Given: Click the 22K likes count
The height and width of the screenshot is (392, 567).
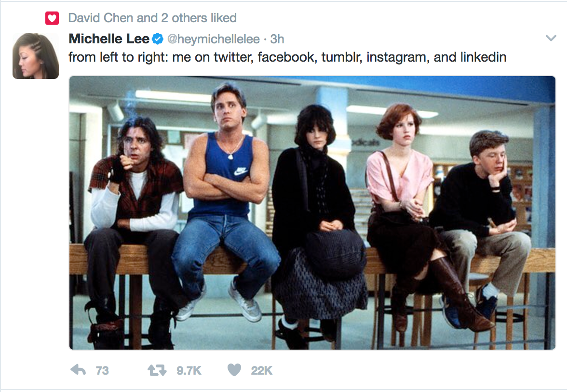Looking at the screenshot, I should (x=262, y=370).
